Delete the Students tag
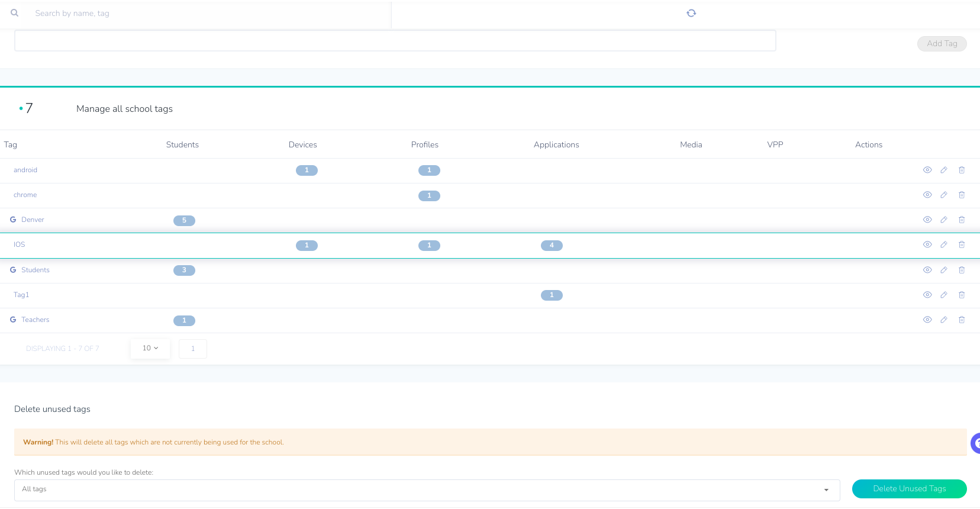The image size is (980, 509). pyautogui.click(x=962, y=270)
